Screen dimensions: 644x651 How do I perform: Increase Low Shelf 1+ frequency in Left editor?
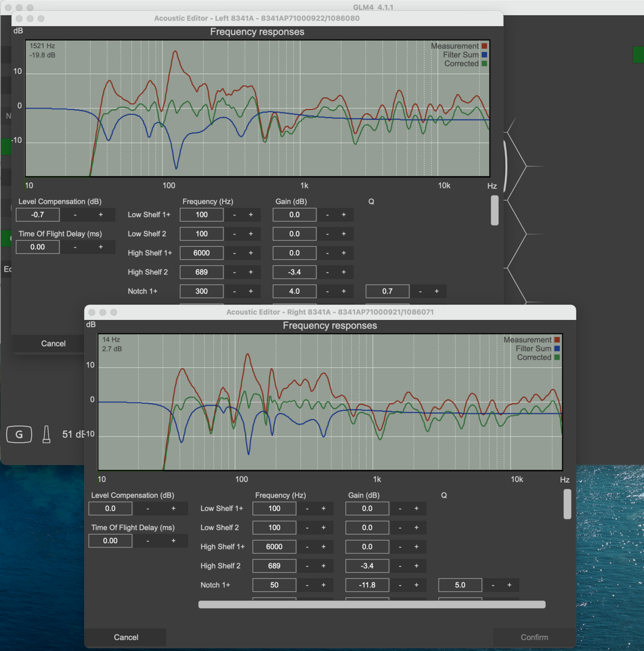tap(250, 215)
